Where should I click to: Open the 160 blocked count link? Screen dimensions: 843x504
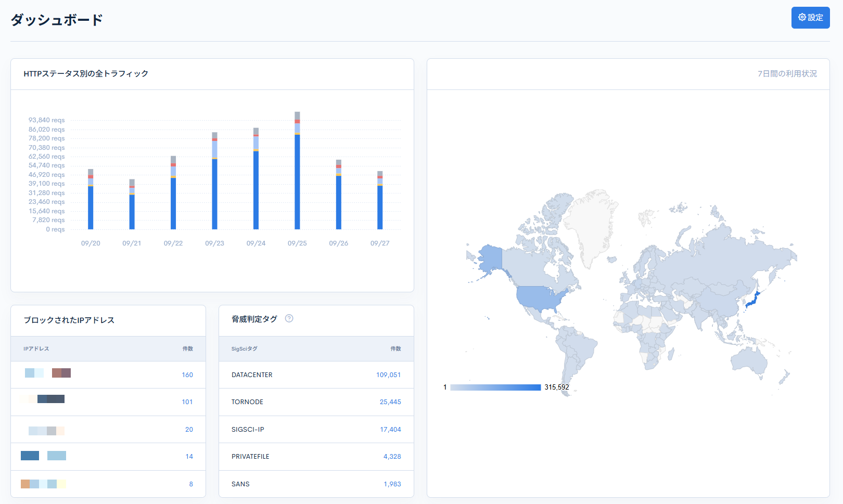pyautogui.click(x=187, y=375)
